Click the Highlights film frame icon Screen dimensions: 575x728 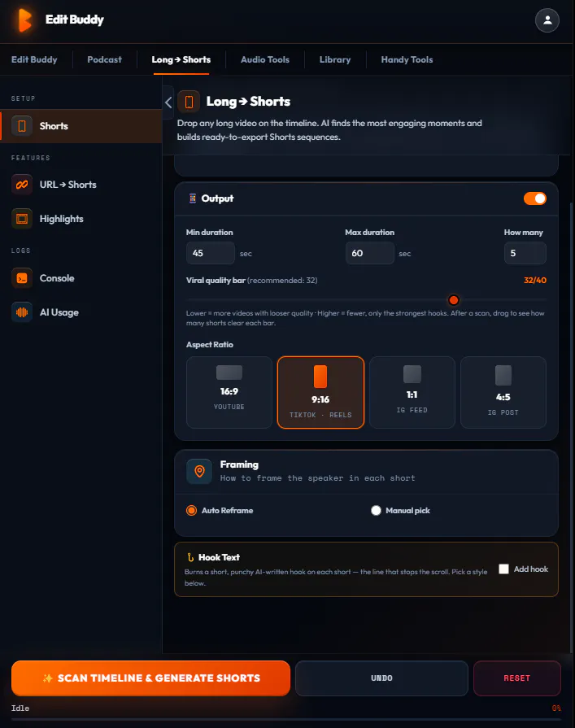(x=22, y=219)
